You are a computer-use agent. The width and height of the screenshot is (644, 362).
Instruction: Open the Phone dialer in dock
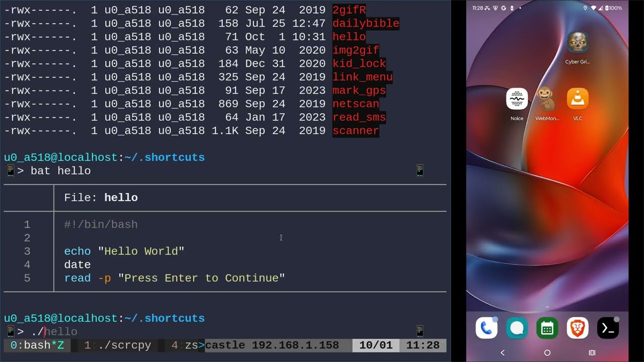click(487, 328)
